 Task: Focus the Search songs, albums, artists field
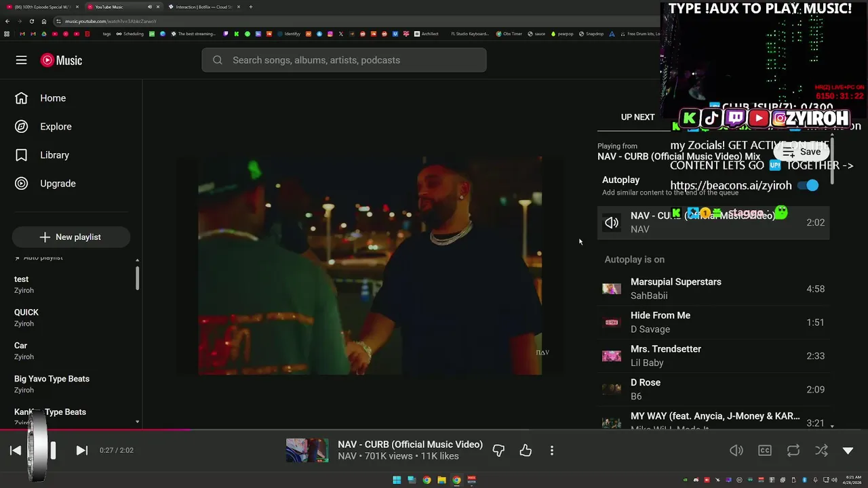point(344,60)
